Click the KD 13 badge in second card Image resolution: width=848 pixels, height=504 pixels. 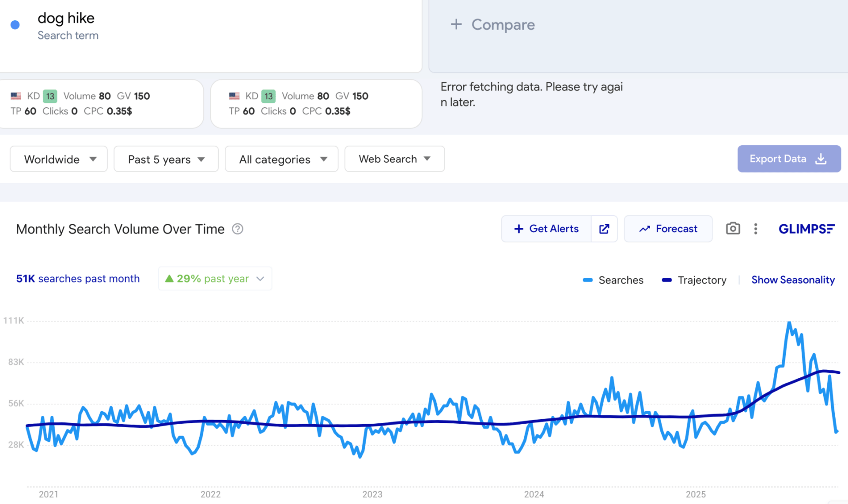click(x=268, y=96)
